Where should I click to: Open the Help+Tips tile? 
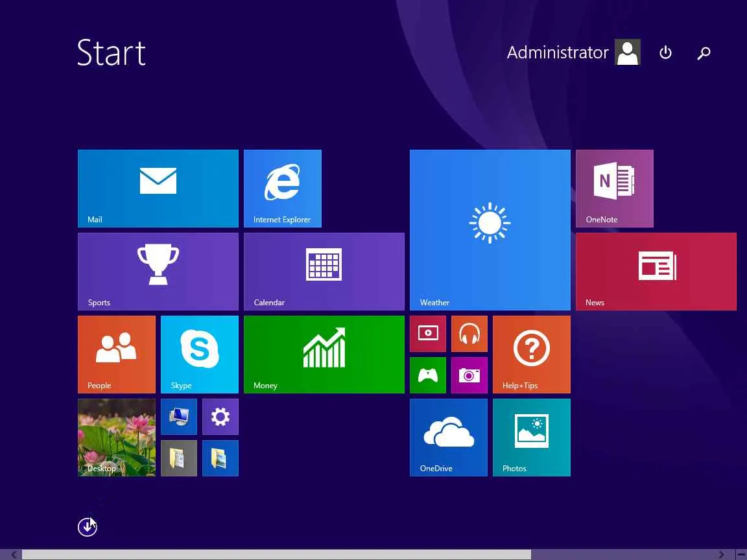(x=532, y=355)
